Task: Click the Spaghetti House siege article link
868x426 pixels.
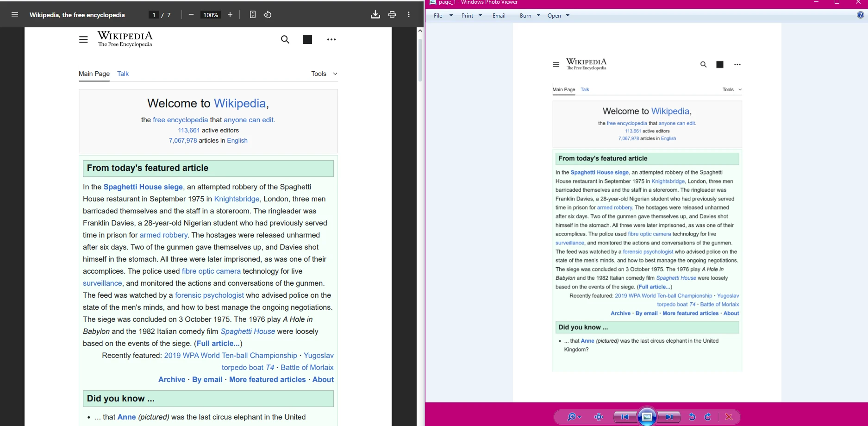Action: [143, 187]
